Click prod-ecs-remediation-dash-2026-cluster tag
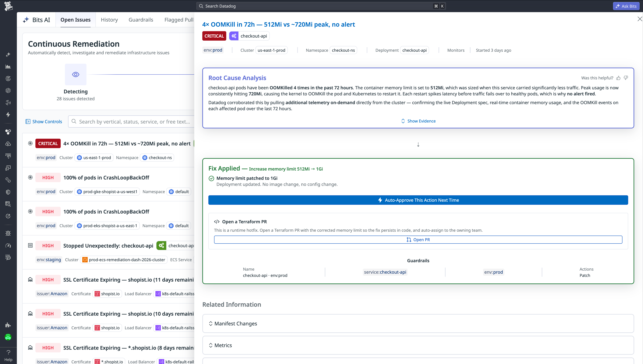Image resolution: width=643 pixels, height=364 pixels. [124, 260]
